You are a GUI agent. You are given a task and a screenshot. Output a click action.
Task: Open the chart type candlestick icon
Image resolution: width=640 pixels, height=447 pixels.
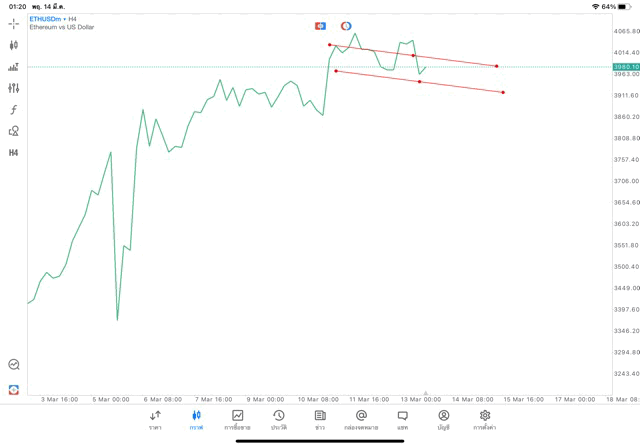click(x=13, y=45)
